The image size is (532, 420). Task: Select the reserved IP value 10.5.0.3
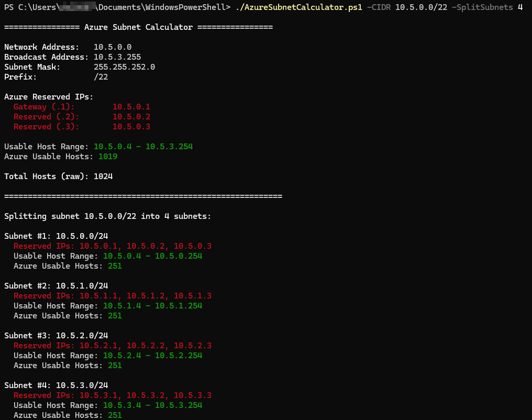(x=131, y=127)
